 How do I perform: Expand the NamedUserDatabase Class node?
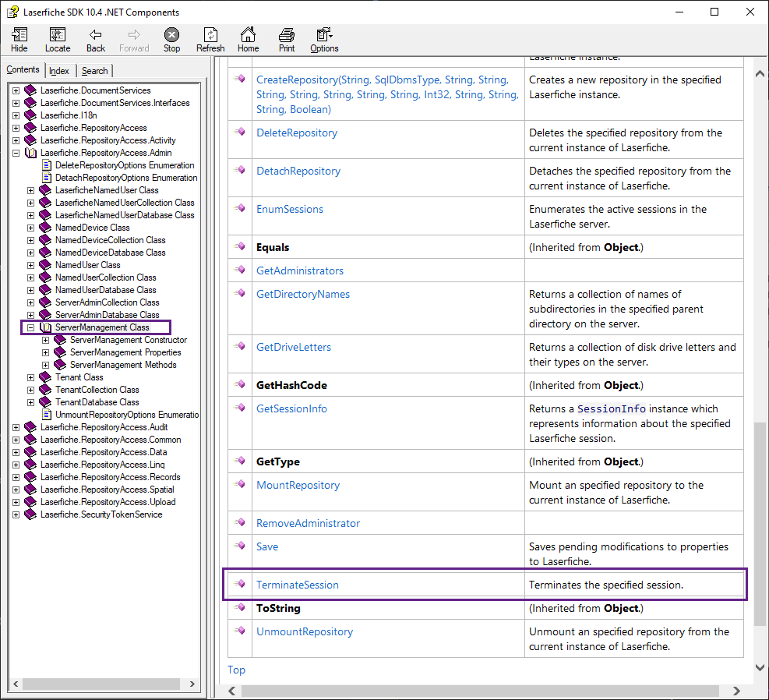[x=30, y=290]
